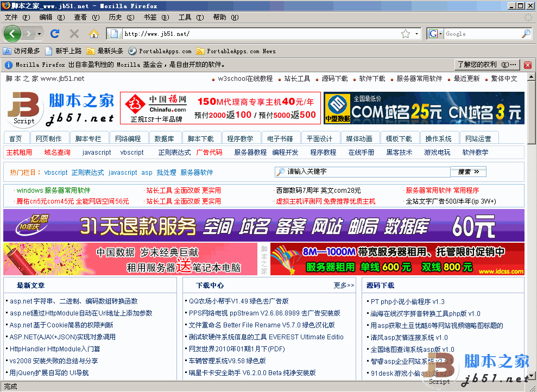Select the 网页制作 navigation tab

tap(49, 138)
